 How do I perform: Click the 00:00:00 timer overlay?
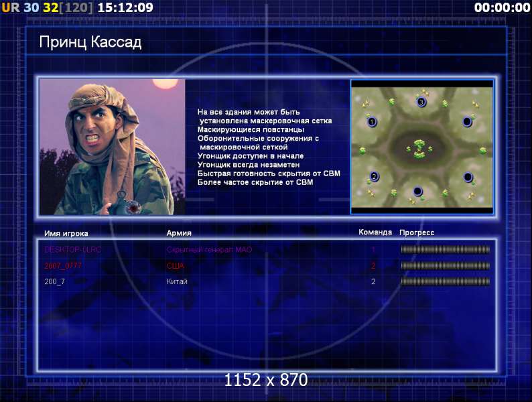(x=502, y=7)
